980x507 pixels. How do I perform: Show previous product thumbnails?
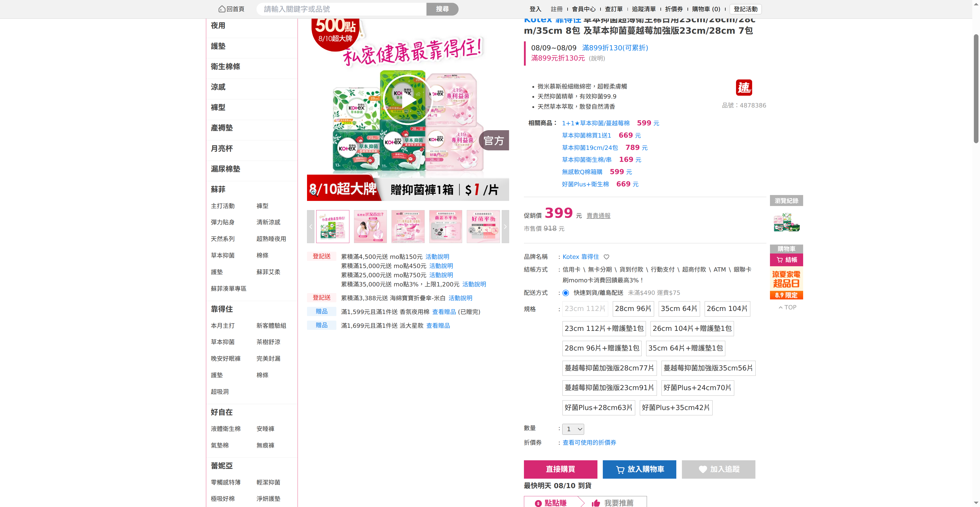pos(310,226)
